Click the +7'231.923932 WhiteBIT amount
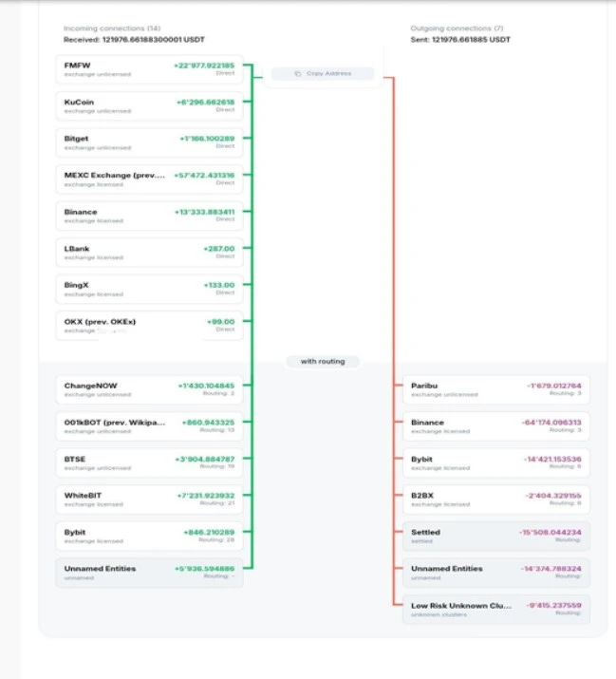The width and height of the screenshot is (616, 679). click(206, 496)
